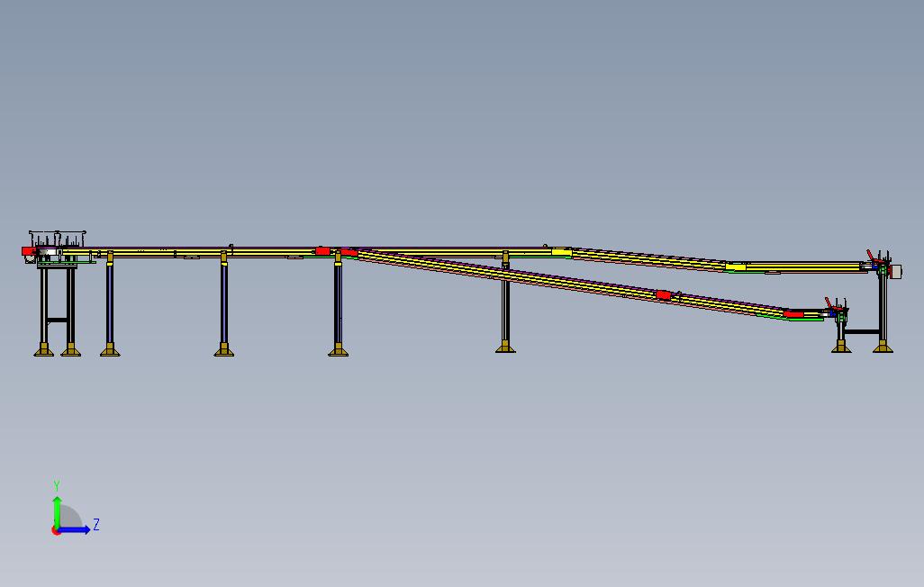Screen dimensions: 924x587
Task: Select the red end cap at conveyor's far left
Action: point(28,251)
